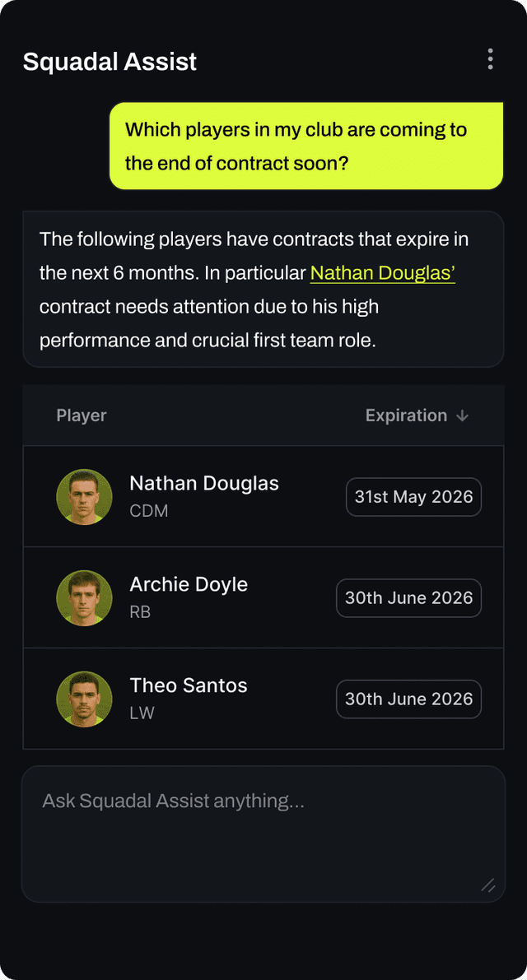Screen dimensions: 527x980
Task: Click Nathan Douglas' profile avatar
Action: tap(84, 496)
